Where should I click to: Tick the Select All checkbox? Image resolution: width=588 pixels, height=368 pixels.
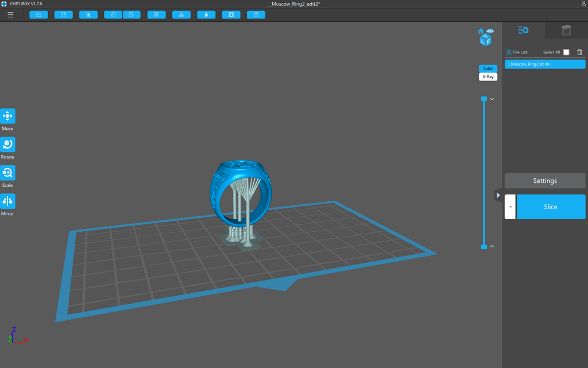[x=566, y=52]
